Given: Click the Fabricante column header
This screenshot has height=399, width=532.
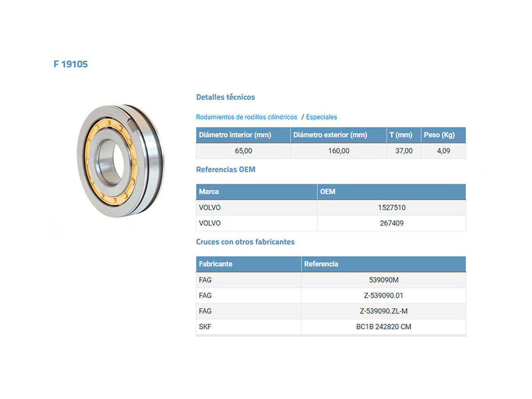Looking at the screenshot, I should tap(215, 264).
